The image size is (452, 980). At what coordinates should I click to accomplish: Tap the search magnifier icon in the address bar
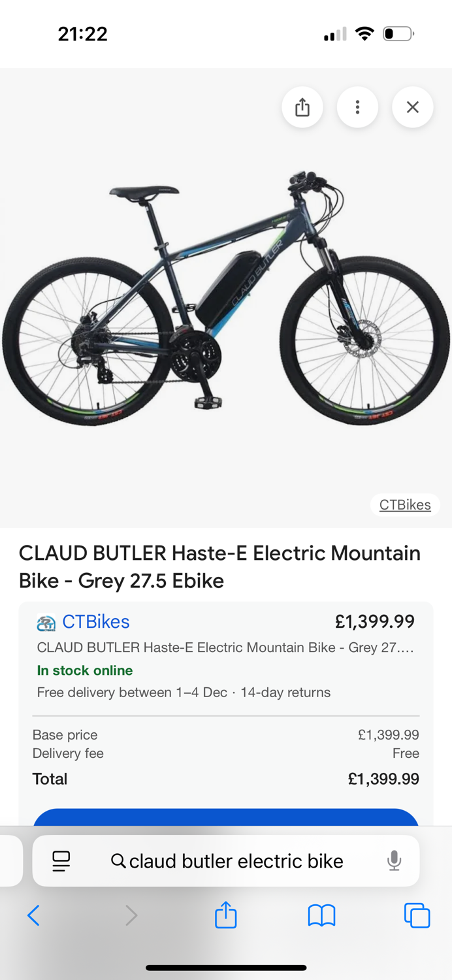tap(118, 861)
